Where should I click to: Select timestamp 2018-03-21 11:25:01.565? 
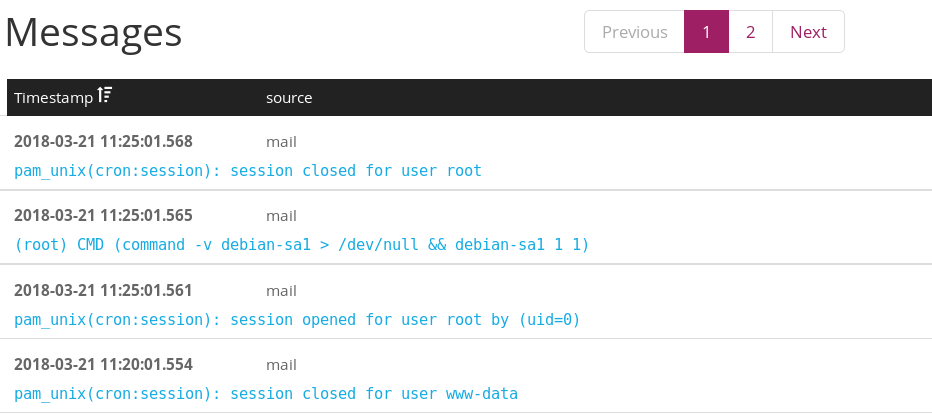pyautogui.click(x=103, y=215)
